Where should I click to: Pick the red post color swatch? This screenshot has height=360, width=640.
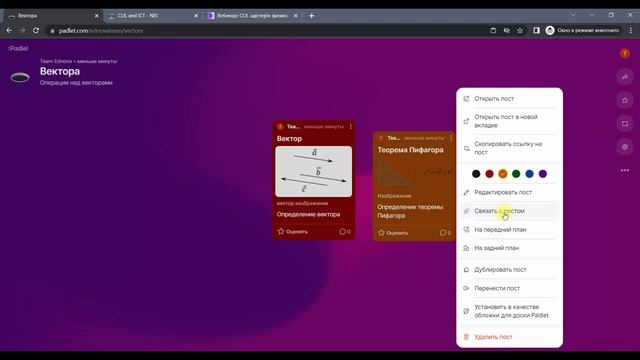click(489, 174)
